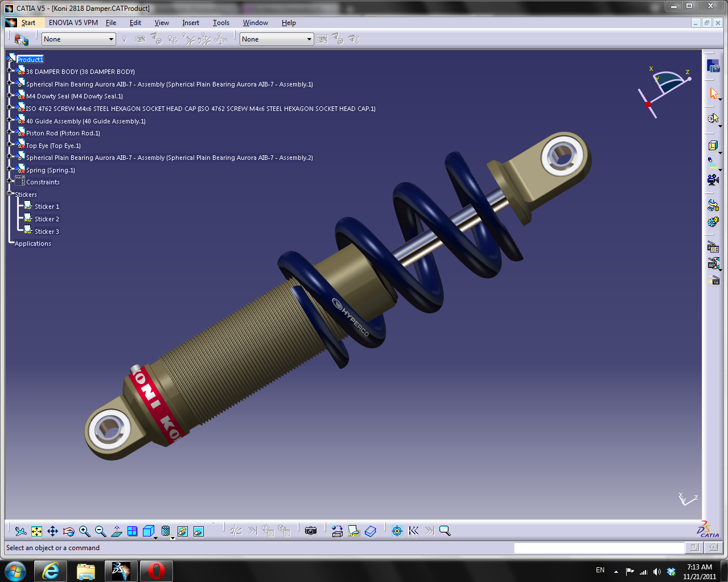Open the second None dropdown in top toolbar
Viewport: 728px width, 582px height.
pos(277,39)
